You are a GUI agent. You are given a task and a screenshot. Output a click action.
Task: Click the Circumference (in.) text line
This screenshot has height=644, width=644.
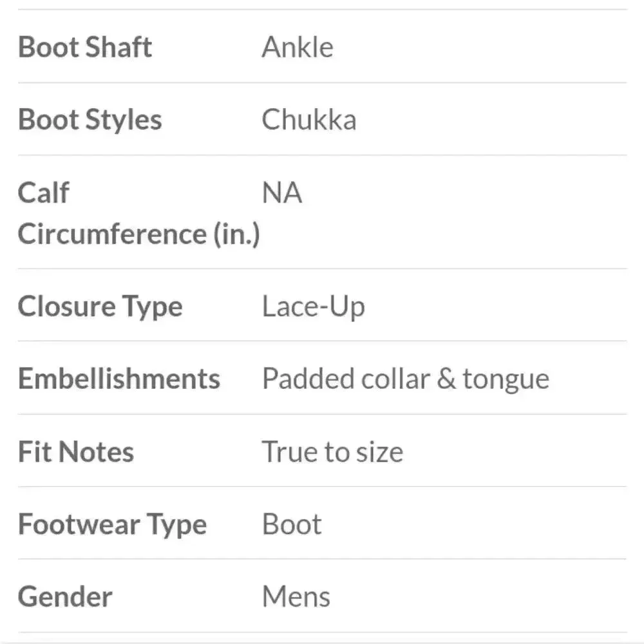click(x=138, y=234)
